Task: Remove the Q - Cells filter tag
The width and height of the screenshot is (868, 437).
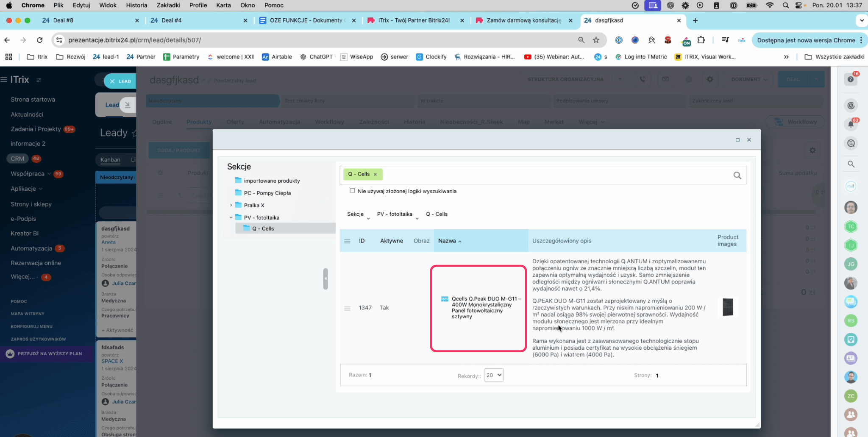Action: tap(375, 174)
